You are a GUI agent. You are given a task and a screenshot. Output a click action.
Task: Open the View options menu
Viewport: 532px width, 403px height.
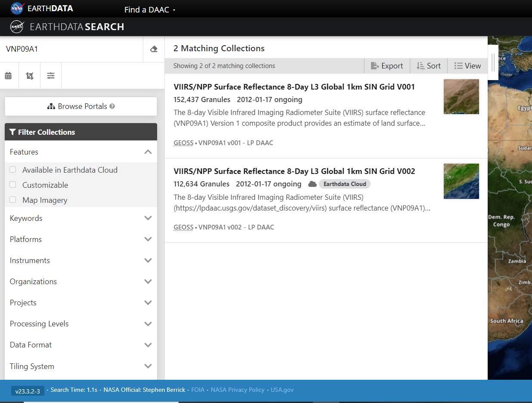pyautogui.click(x=467, y=66)
